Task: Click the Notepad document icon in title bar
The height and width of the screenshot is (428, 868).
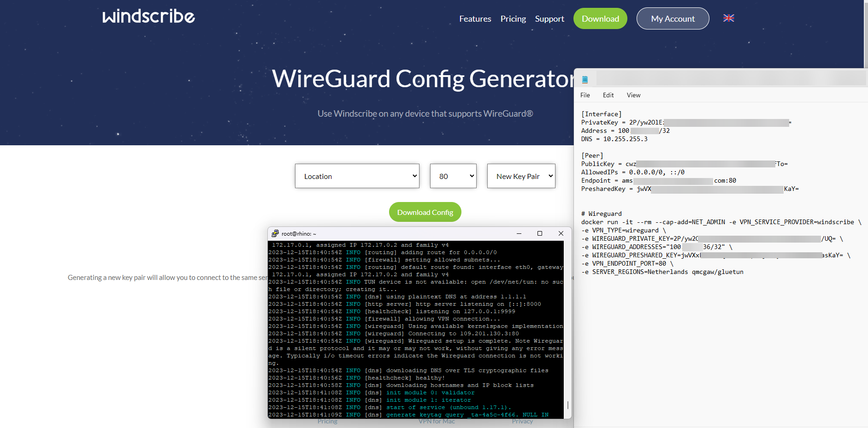Action: click(x=585, y=79)
